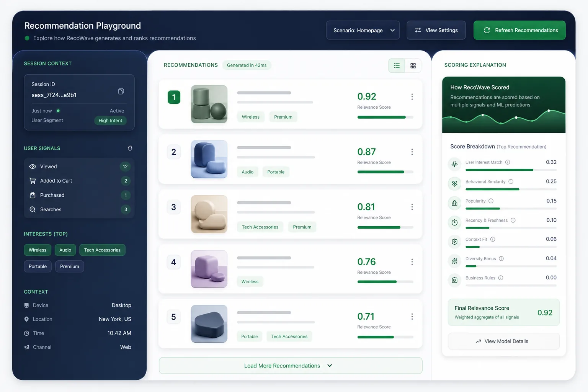Show info for User Interest Match

[508, 162]
